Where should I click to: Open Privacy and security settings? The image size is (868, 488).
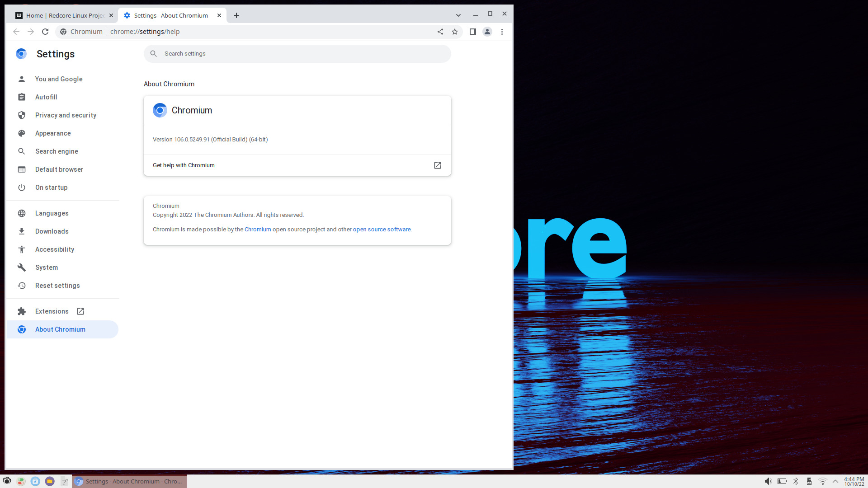[x=66, y=115]
